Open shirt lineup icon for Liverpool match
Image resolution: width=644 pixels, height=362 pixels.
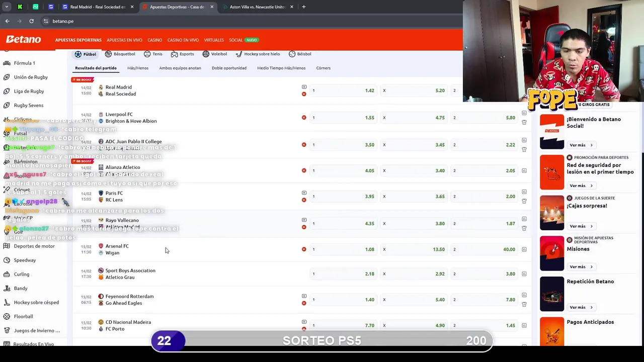click(524, 122)
